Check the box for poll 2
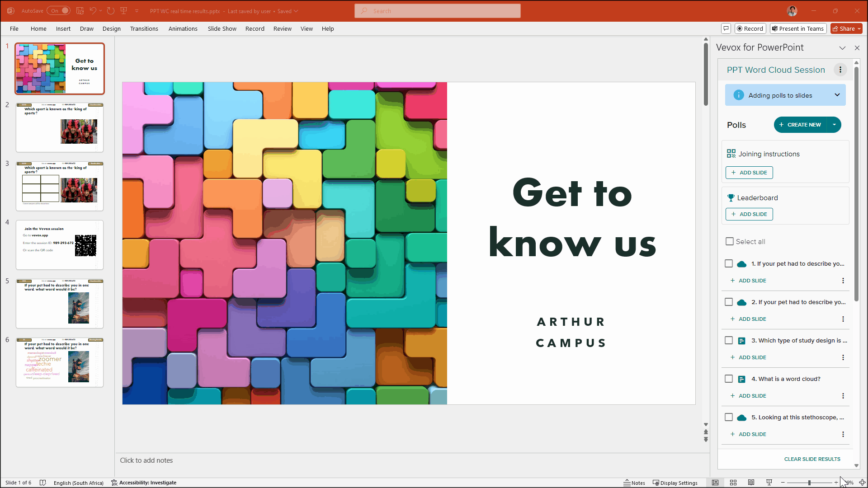The width and height of the screenshot is (868, 488). (x=729, y=302)
